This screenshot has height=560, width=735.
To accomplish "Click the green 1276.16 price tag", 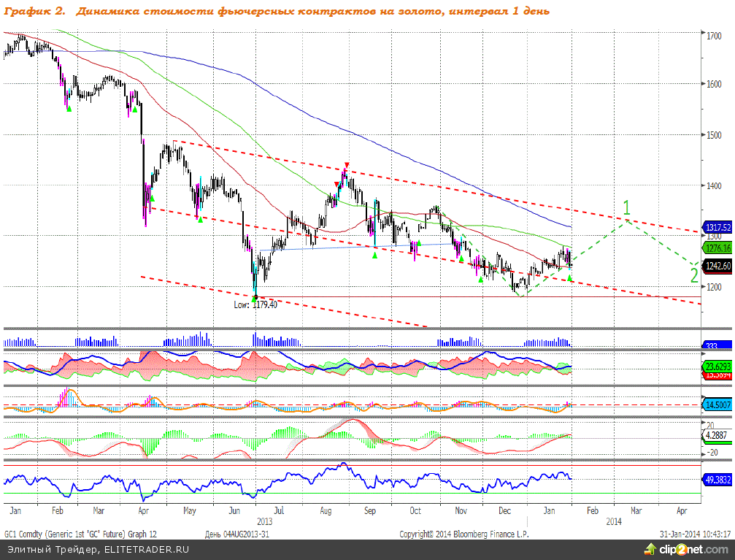I will pos(717,248).
